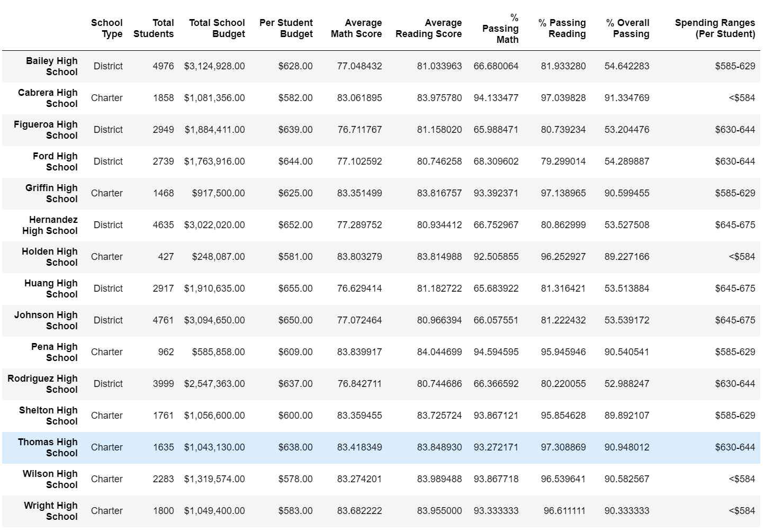764x532 pixels.
Task: Click the Per Student Budget column header
Action: (x=286, y=29)
